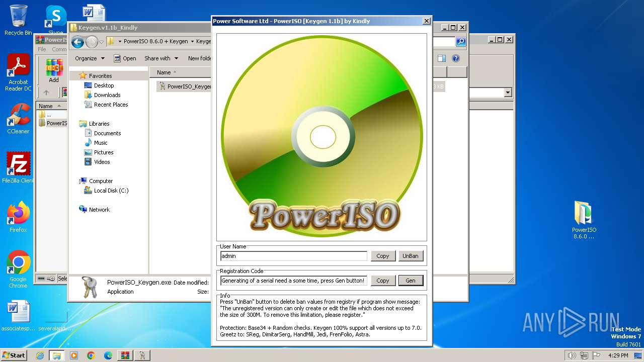Toggle the Explorer preview pane icon
Screen dimensions: 644x362
pyautogui.click(x=441, y=58)
